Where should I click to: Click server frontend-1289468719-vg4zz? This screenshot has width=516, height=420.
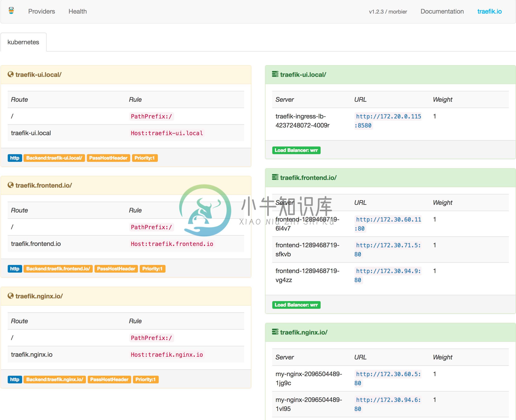(x=307, y=275)
